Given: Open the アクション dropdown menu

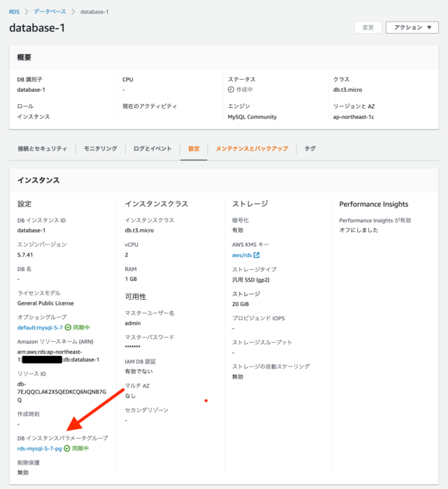Looking at the screenshot, I should point(412,27).
